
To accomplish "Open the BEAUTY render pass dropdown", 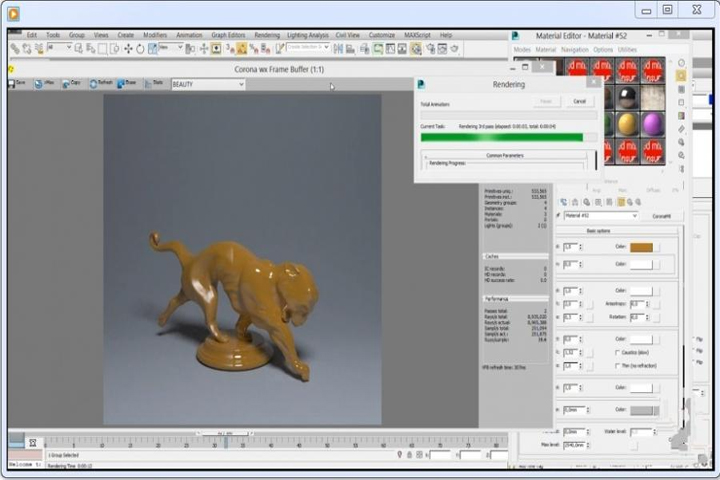I will [207, 85].
